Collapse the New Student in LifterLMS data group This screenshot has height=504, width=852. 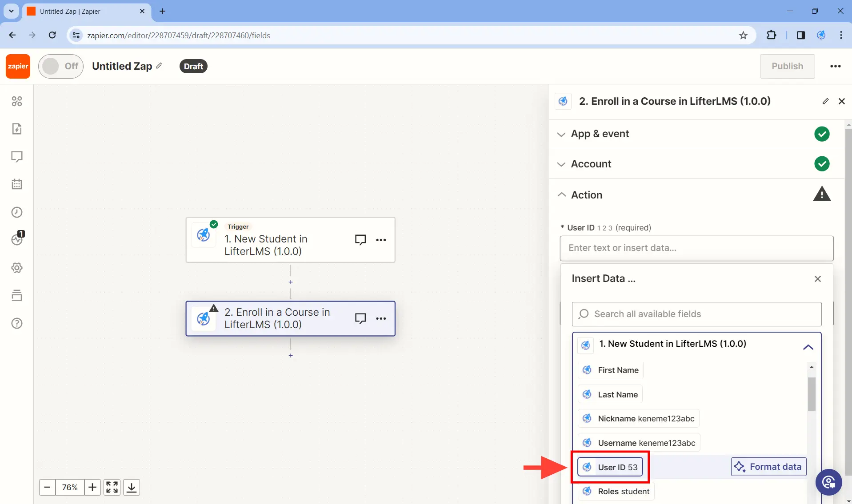808,347
